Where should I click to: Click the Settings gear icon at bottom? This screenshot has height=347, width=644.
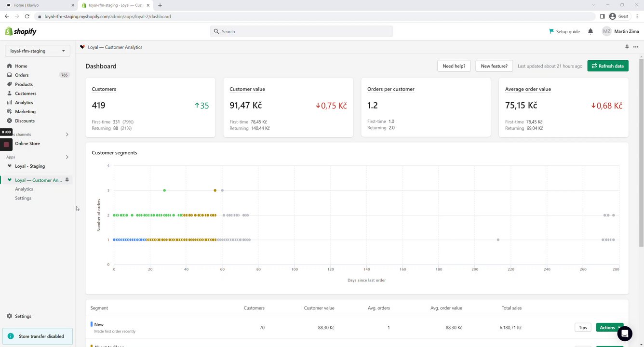[x=10, y=316]
